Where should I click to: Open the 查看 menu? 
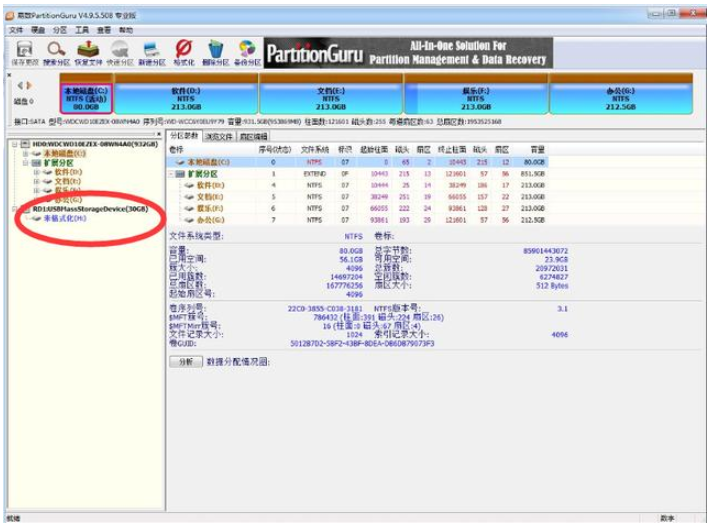104,30
